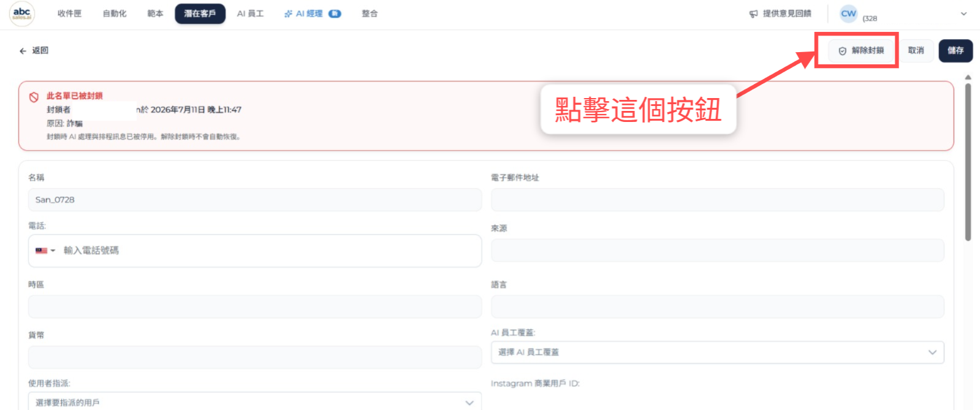Open the 整合 tab
The height and width of the screenshot is (410, 980).
click(x=370, y=13)
